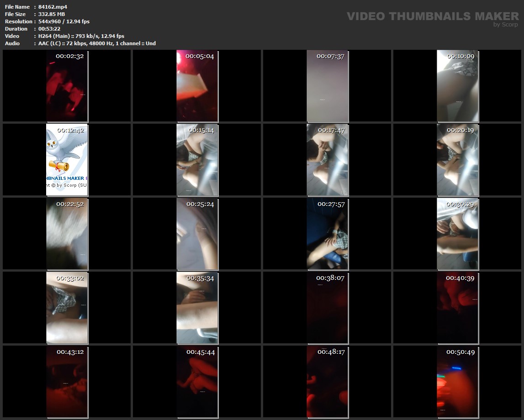Select the thumbnail stamped 00:05:04
This screenshot has width=524, height=420.
[x=197, y=86]
